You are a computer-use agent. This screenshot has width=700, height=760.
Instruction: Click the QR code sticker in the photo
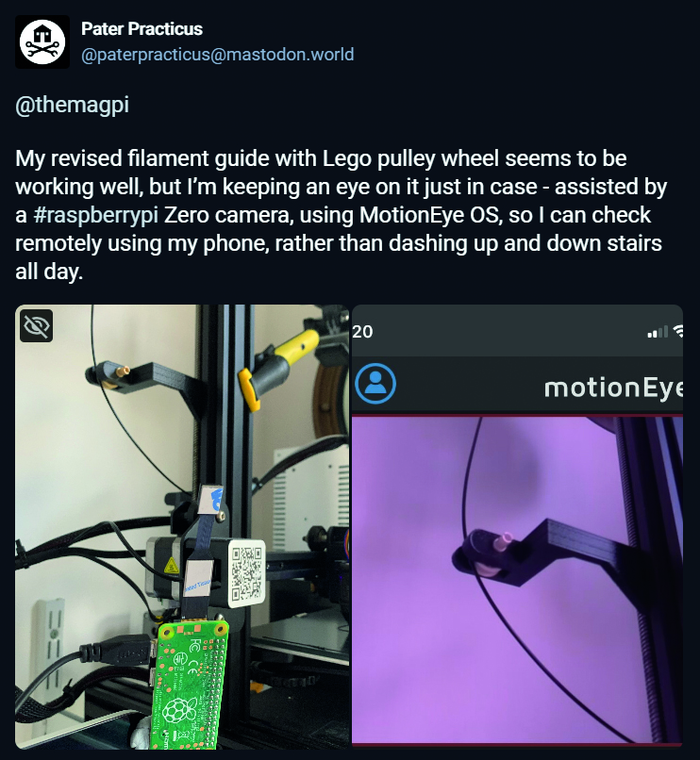(x=247, y=574)
